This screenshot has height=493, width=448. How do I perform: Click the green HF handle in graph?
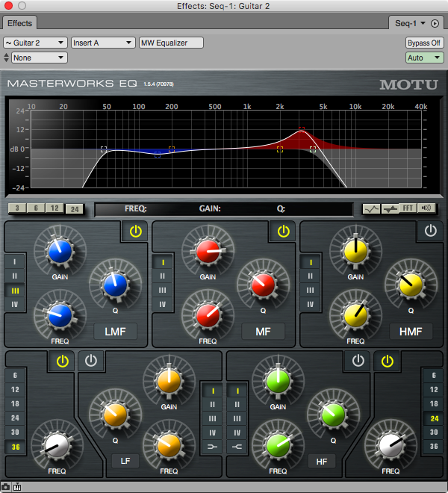(313, 149)
